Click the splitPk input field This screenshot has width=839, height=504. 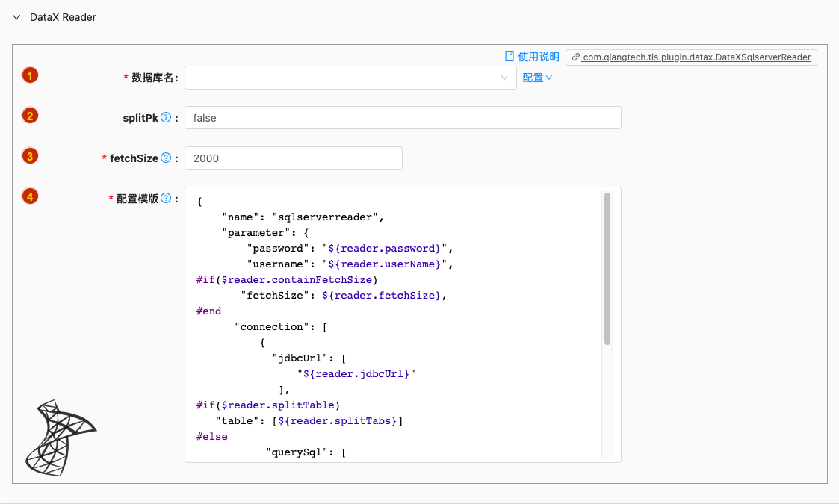tap(403, 118)
